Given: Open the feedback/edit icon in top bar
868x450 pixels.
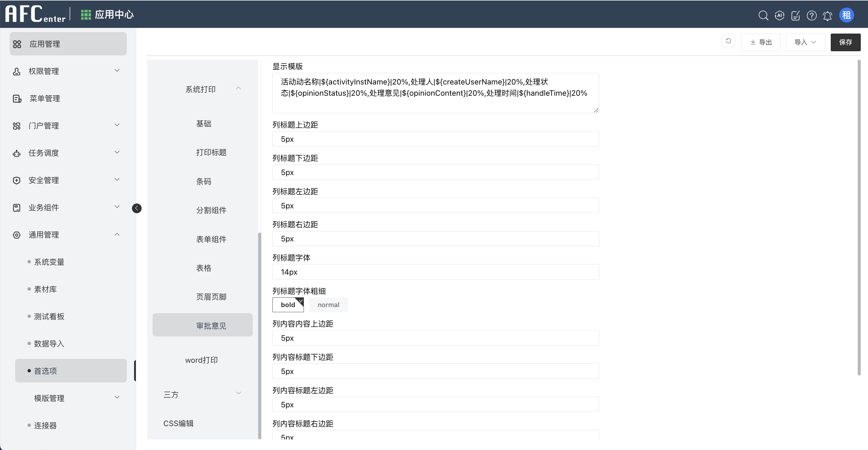Looking at the screenshot, I should pyautogui.click(x=796, y=15).
